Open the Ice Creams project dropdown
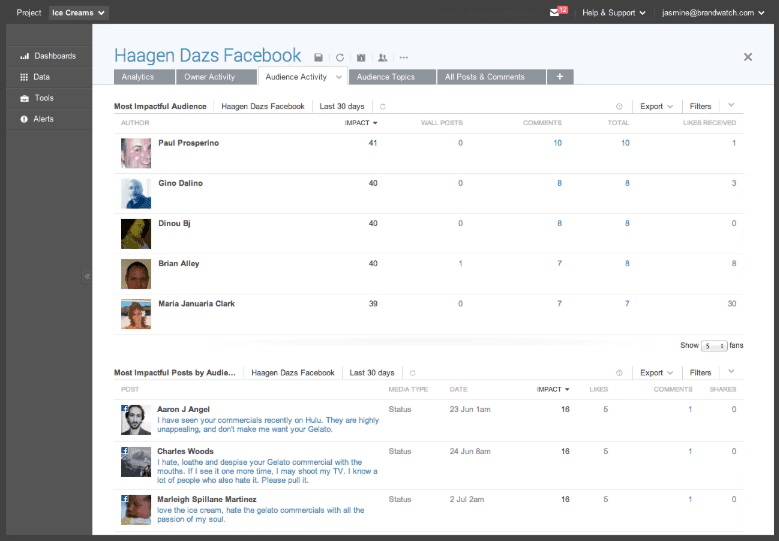This screenshot has width=779, height=541. [x=79, y=12]
